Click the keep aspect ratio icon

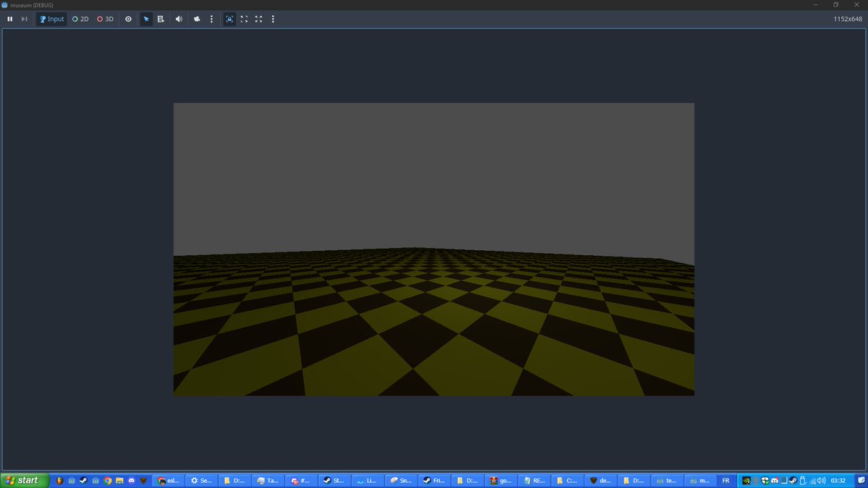[244, 19]
